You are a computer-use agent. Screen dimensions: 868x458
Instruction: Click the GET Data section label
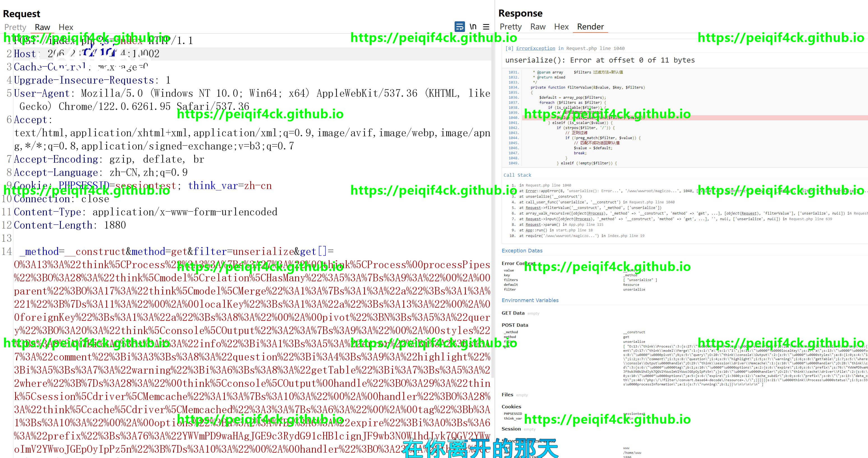coord(513,313)
